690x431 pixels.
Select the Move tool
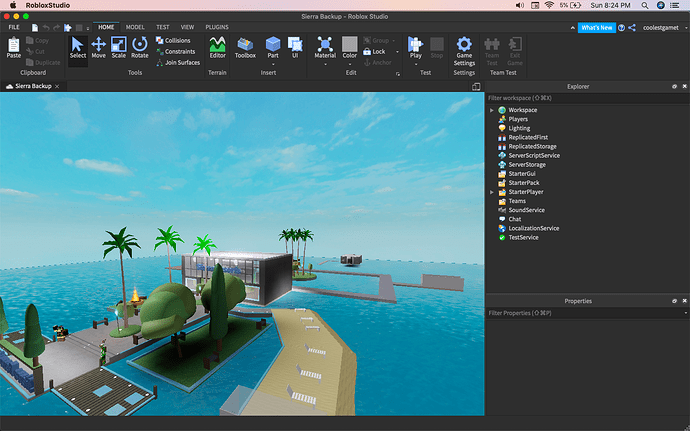click(x=98, y=47)
